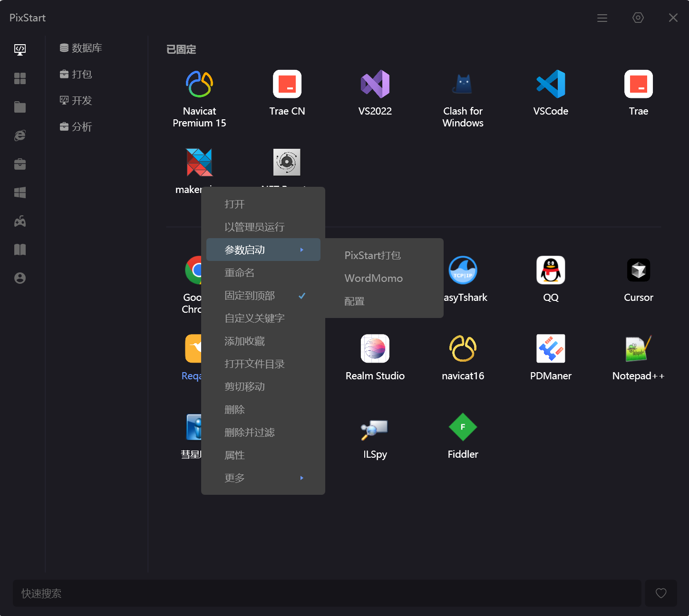
Task: Expand the 参数启动 submenu arrow
Action: pyautogui.click(x=301, y=250)
